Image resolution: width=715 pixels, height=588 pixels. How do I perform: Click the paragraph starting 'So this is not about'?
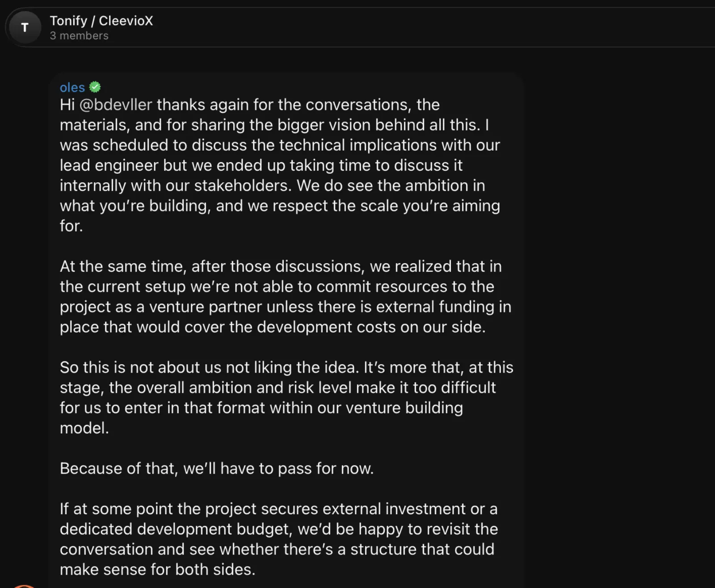click(x=286, y=398)
